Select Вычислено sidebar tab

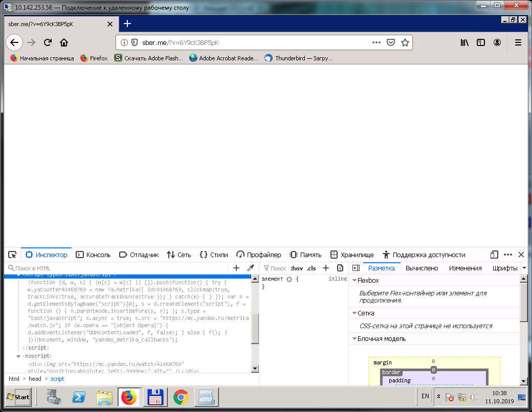[x=422, y=268]
